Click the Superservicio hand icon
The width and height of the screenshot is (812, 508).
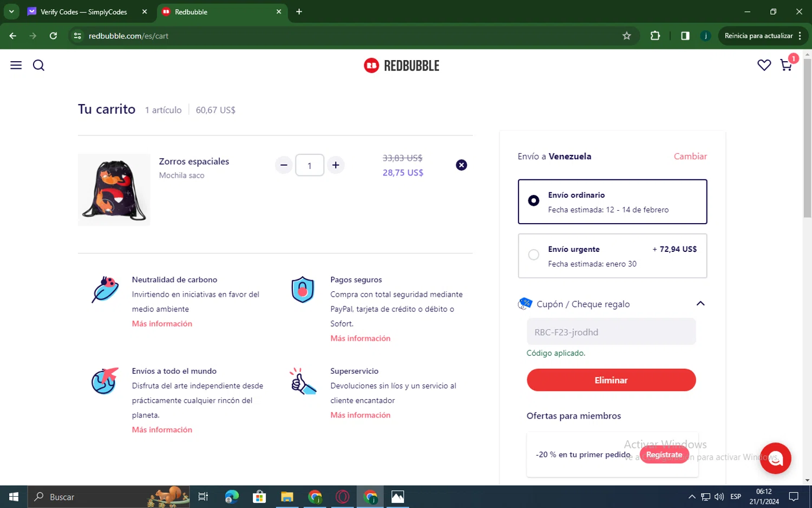(303, 381)
